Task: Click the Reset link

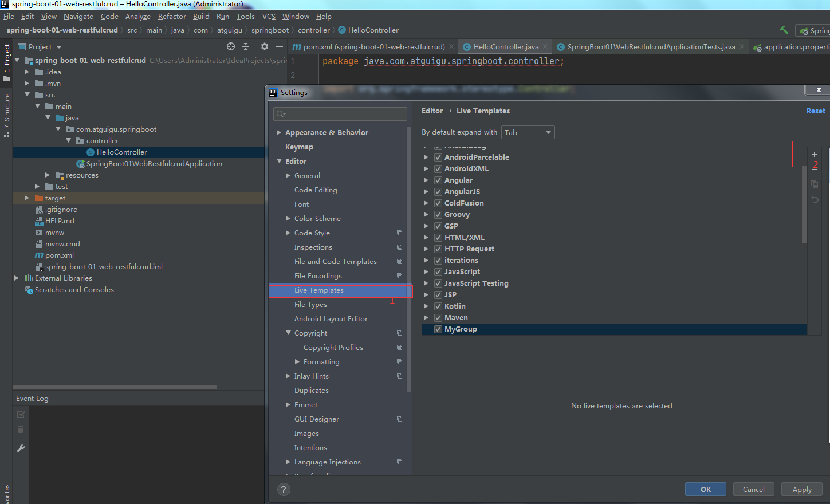Action: [816, 111]
